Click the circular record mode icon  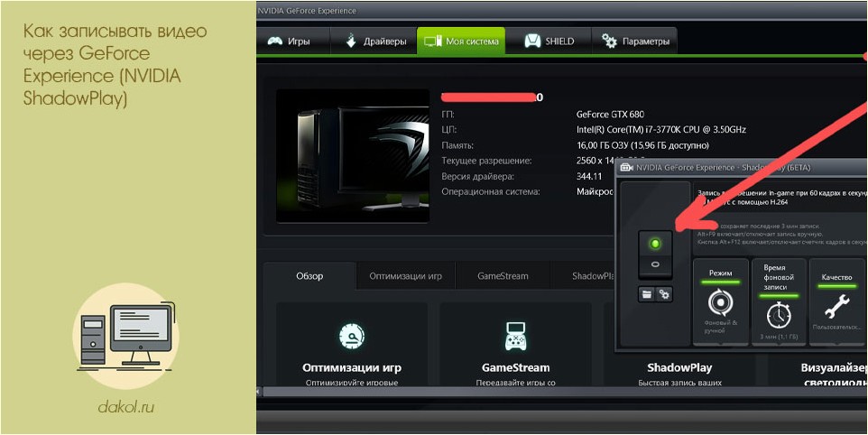coord(720,302)
